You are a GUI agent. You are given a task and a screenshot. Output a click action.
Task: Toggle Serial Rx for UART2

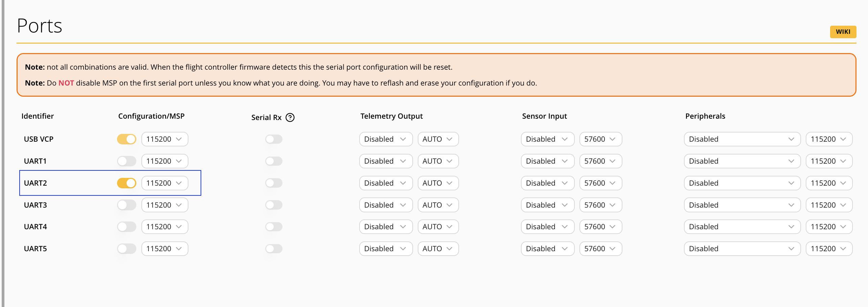[x=274, y=183]
